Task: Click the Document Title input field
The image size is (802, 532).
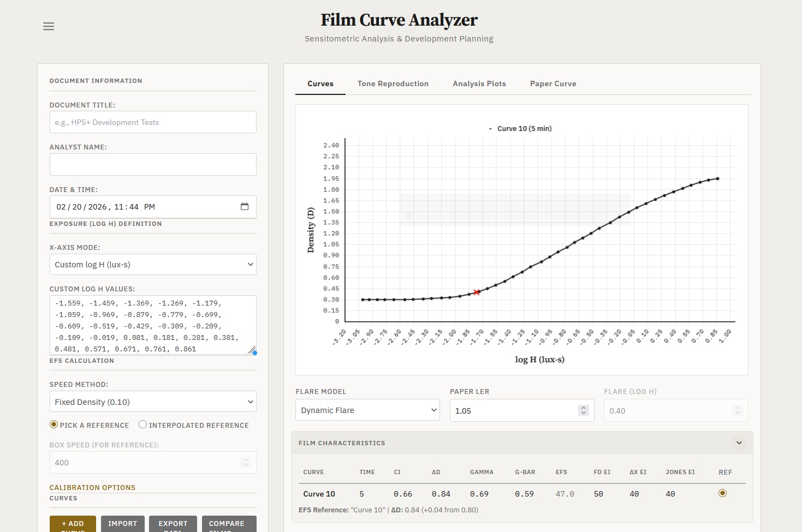Action: [x=153, y=122]
